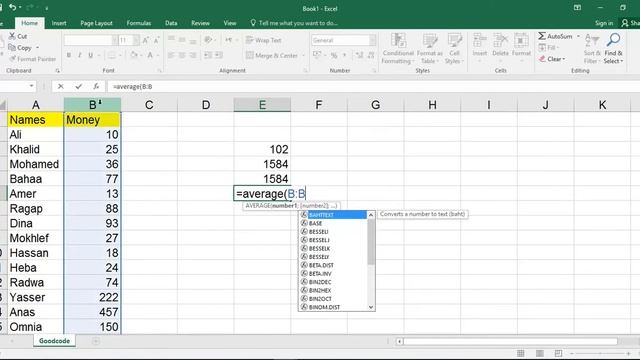Switch to the Page Layout tab
Screen dimensions: 640x360
(x=96, y=23)
